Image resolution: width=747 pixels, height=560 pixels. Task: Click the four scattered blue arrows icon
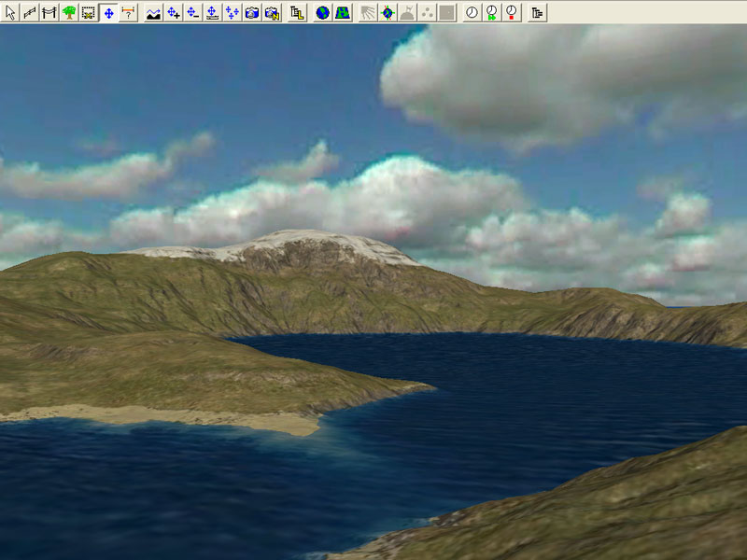(x=233, y=12)
